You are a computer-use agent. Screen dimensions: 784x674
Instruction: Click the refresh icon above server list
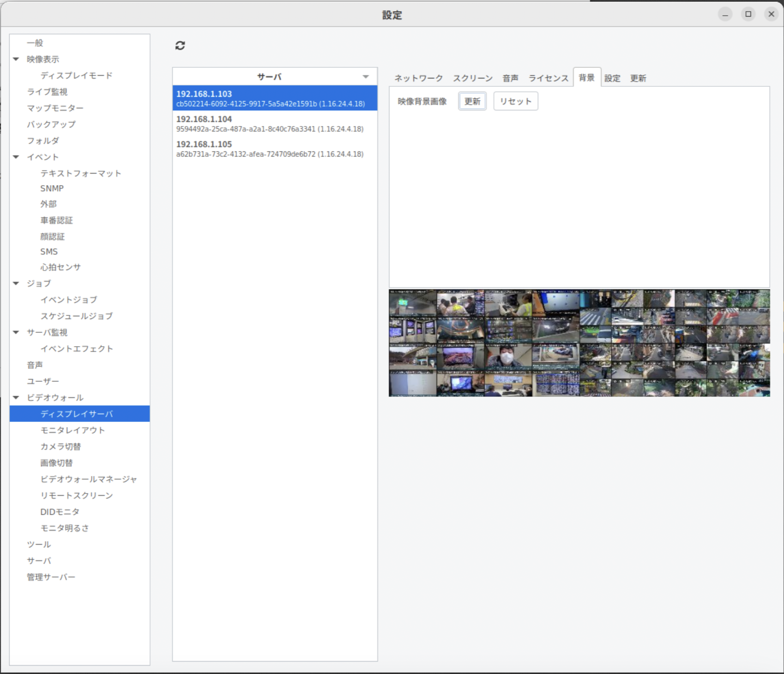[180, 45]
